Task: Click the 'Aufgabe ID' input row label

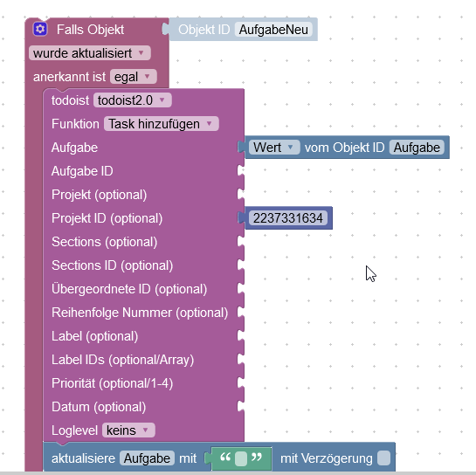Action: pos(82,171)
